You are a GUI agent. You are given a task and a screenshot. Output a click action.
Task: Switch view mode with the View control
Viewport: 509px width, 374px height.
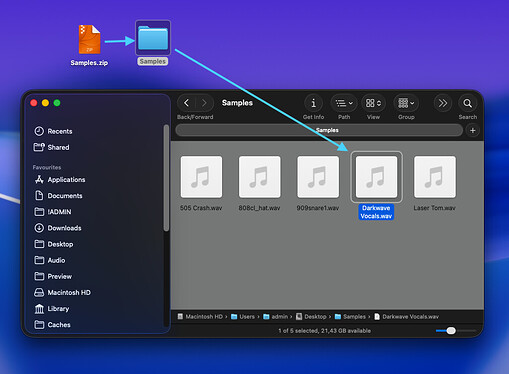(x=373, y=103)
